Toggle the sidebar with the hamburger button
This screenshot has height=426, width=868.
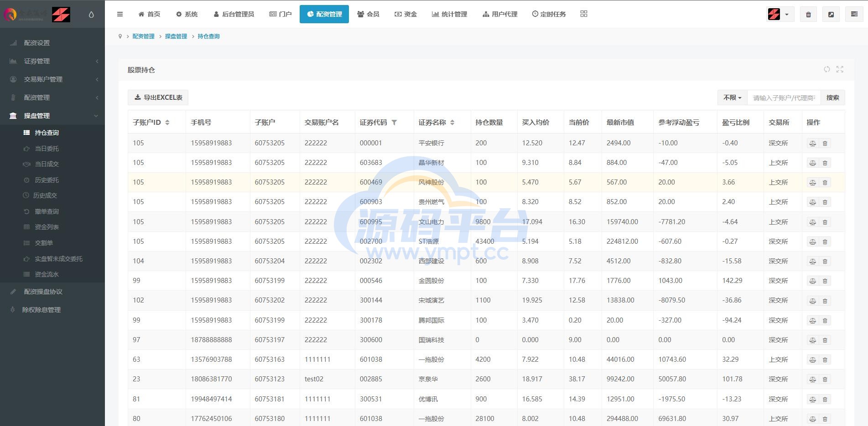coord(120,14)
